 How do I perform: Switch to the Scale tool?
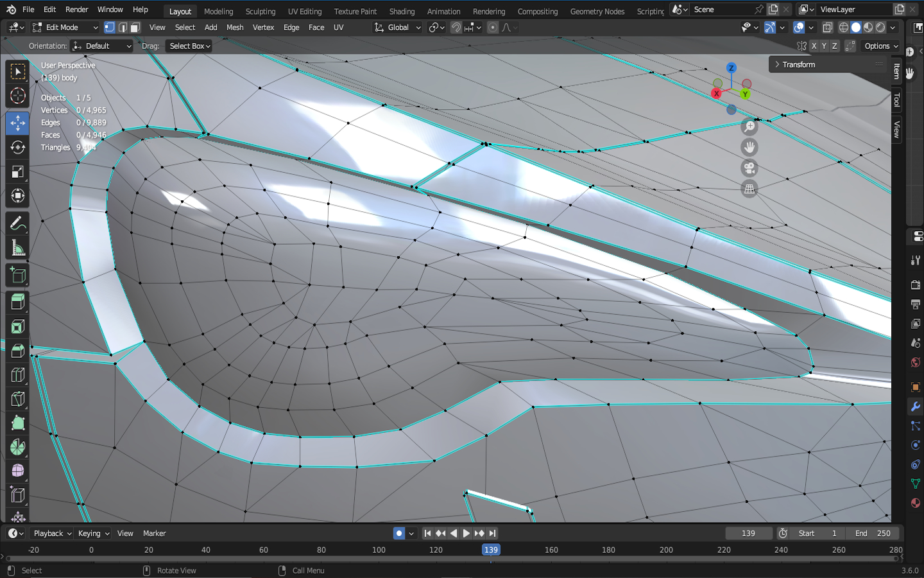click(x=17, y=171)
